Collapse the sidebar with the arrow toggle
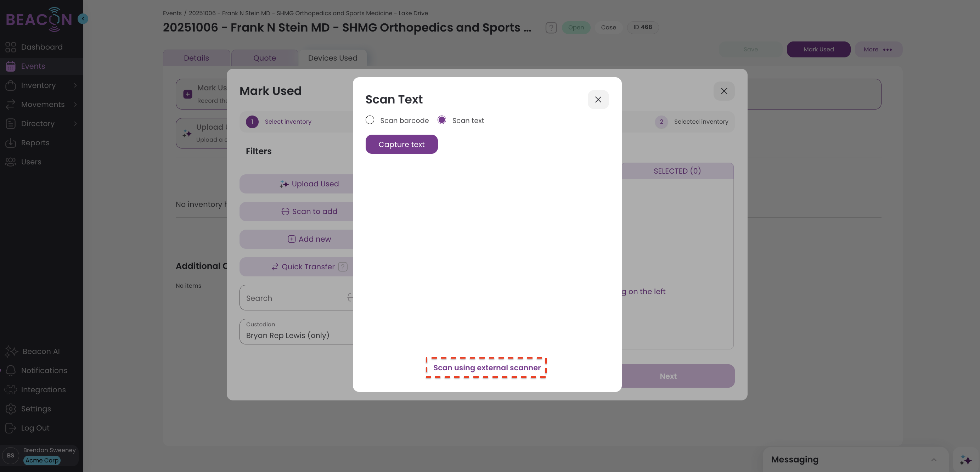980x472 pixels. point(83,19)
